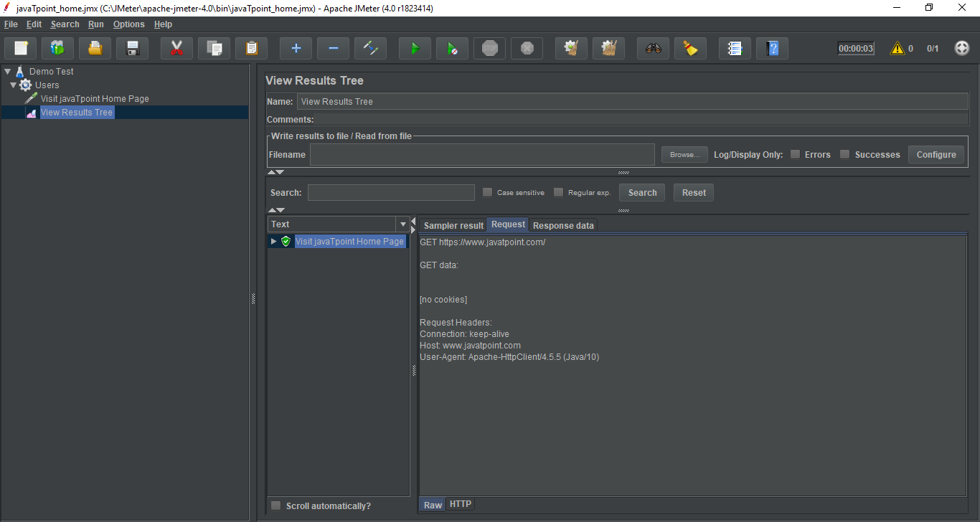980x522 pixels.
Task: Collapse the Users thread group node
Action: [13, 85]
